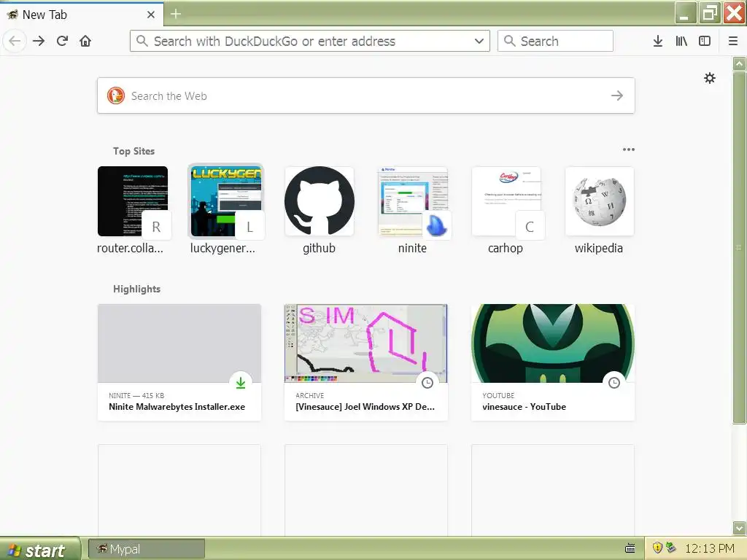
Task: Click the green download icon on Ninite card
Action: 241,383
